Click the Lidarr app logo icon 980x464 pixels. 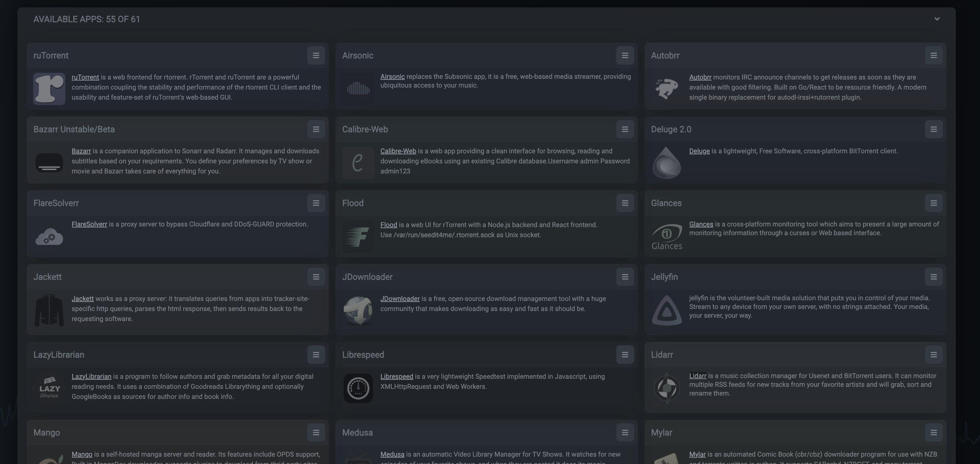tap(667, 388)
